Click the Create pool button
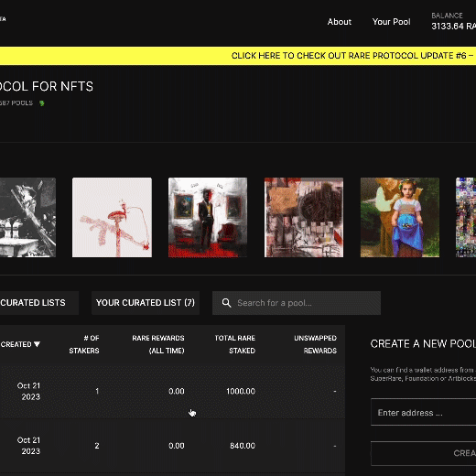This screenshot has height=476, width=476. click(x=424, y=453)
